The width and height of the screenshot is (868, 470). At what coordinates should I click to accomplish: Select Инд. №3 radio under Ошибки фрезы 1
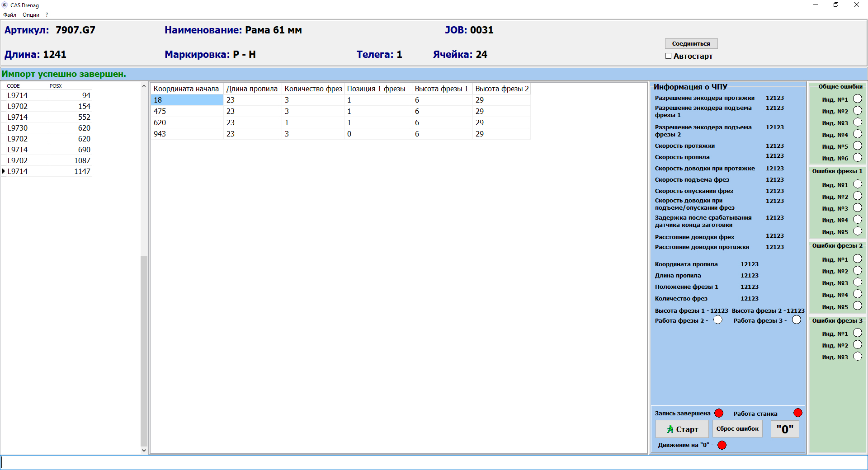(x=858, y=208)
